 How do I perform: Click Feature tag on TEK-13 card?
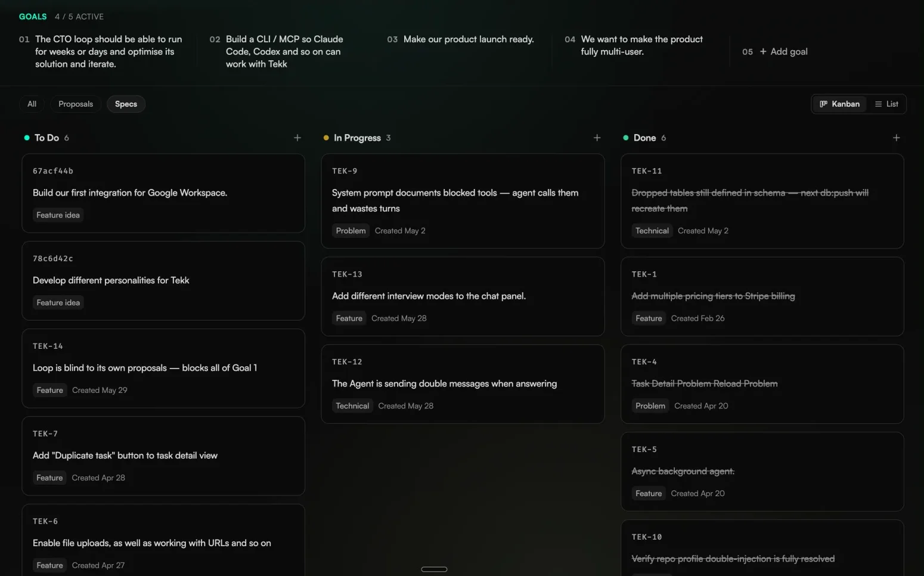349,318
